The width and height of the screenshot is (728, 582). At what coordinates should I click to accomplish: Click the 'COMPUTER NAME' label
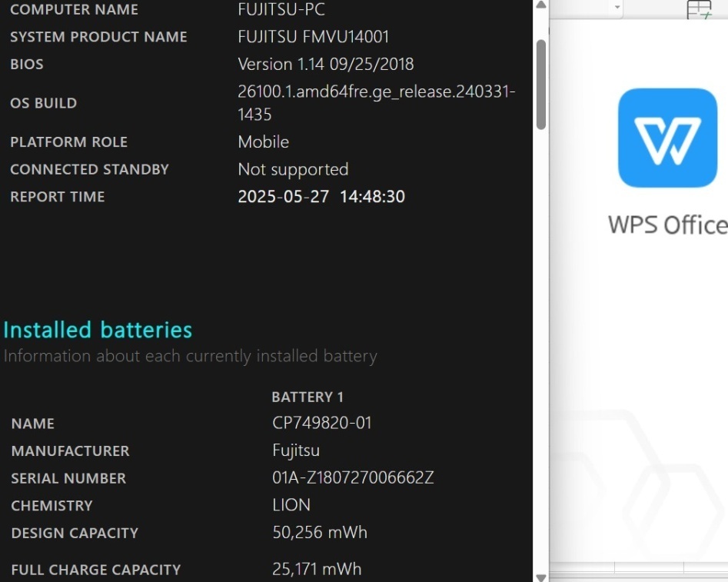tap(74, 10)
